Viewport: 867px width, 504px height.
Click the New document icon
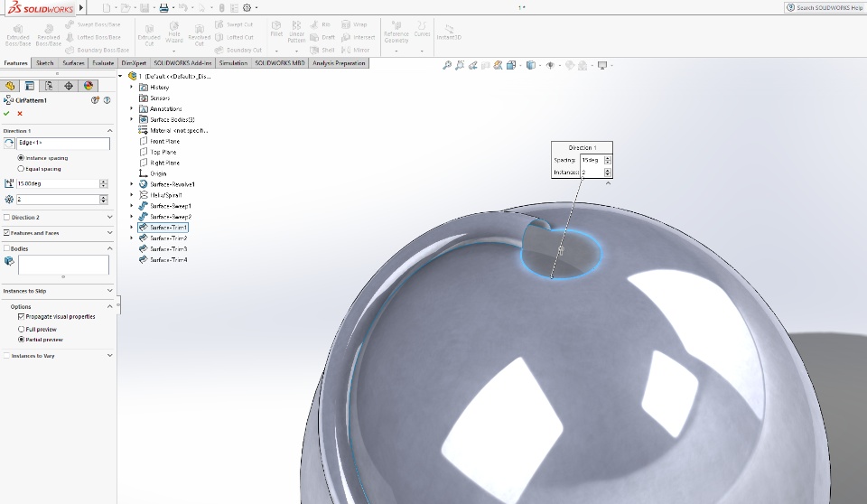coord(107,8)
